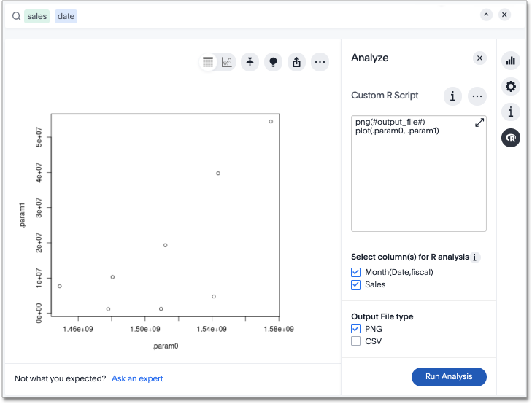
Task: Collapse the search bar with chevron
Action: [486, 15]
